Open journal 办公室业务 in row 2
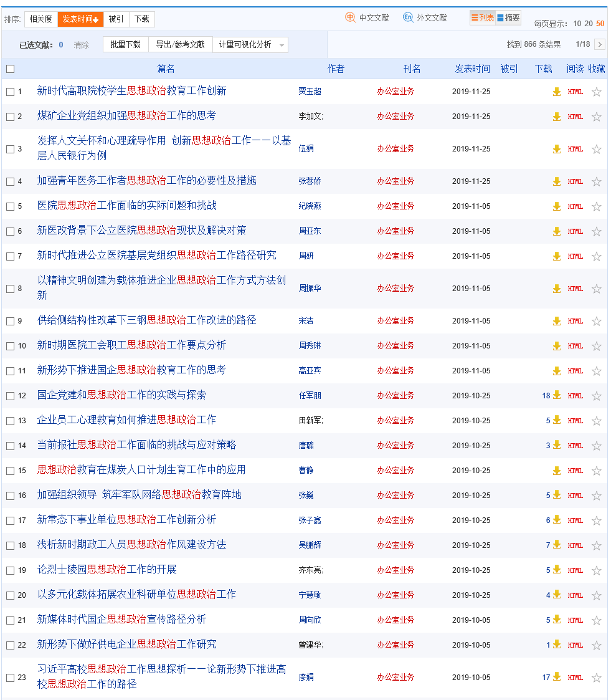 pyautogui.click(x=395, y=117)
